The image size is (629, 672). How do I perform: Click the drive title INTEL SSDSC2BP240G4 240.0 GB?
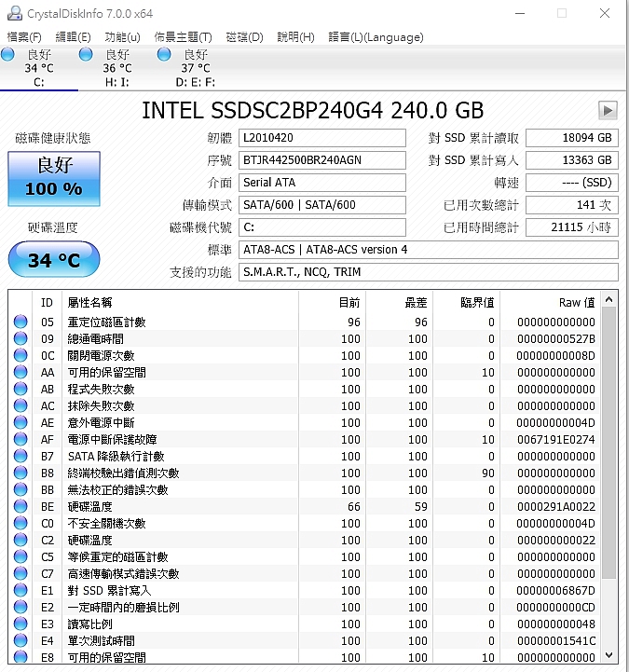(x=312, y=110)
